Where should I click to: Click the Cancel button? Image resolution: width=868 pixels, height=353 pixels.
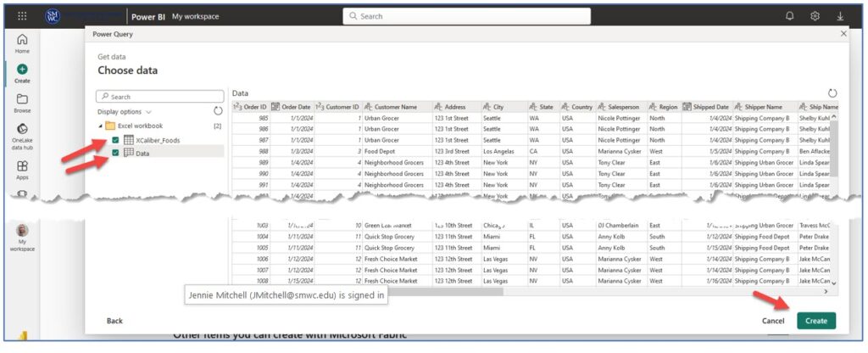[x=773, y=321]
